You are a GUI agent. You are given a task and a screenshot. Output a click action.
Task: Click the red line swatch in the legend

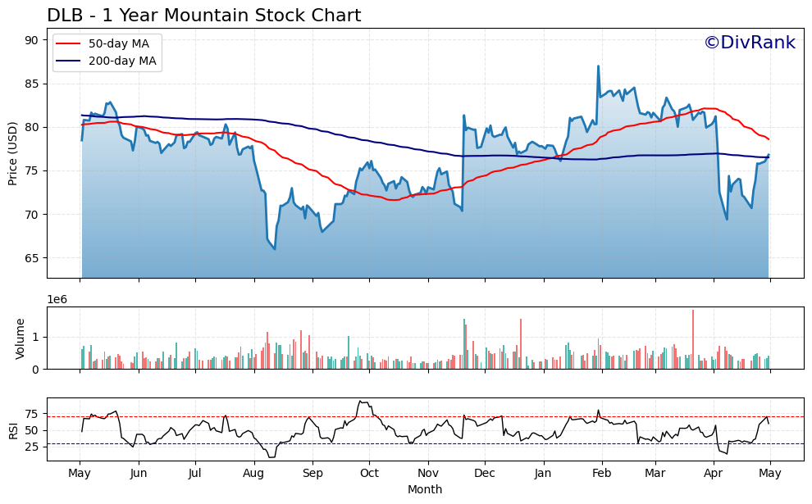[x=69, y=44]
